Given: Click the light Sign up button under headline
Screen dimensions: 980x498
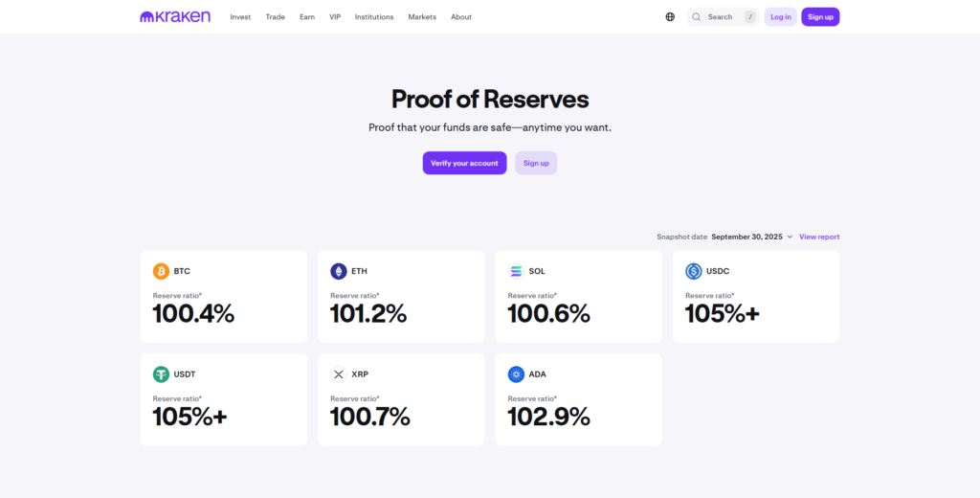Looking at the screenshot, I should [x=536, y=164].
